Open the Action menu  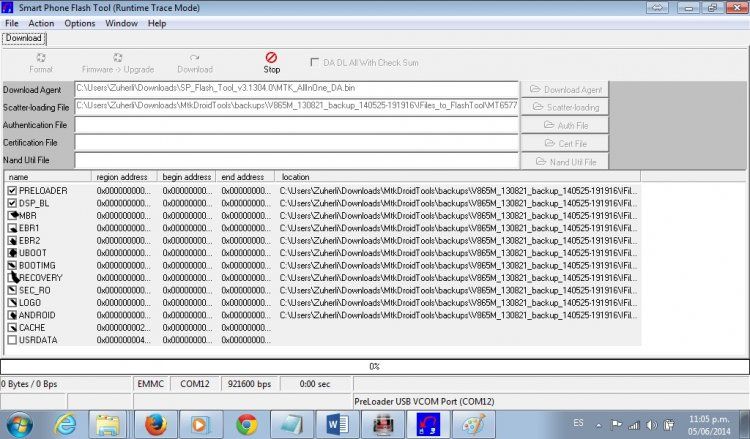point(41,23)
